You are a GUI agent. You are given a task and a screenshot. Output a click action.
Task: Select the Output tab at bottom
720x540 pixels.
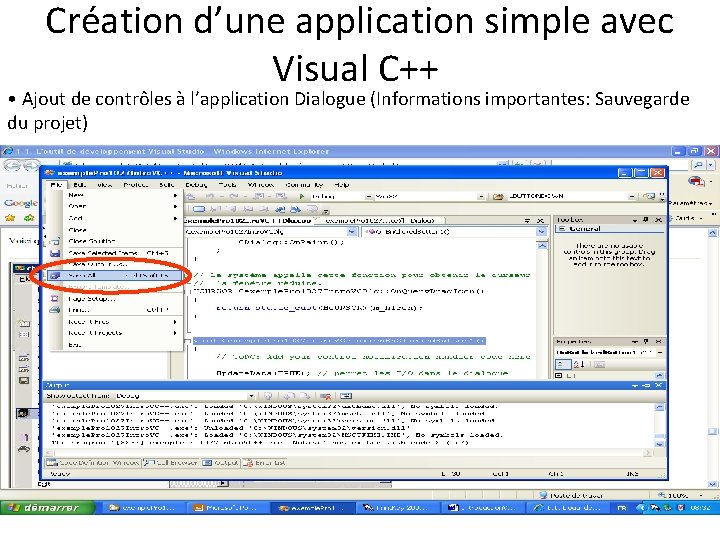point(221,463)
